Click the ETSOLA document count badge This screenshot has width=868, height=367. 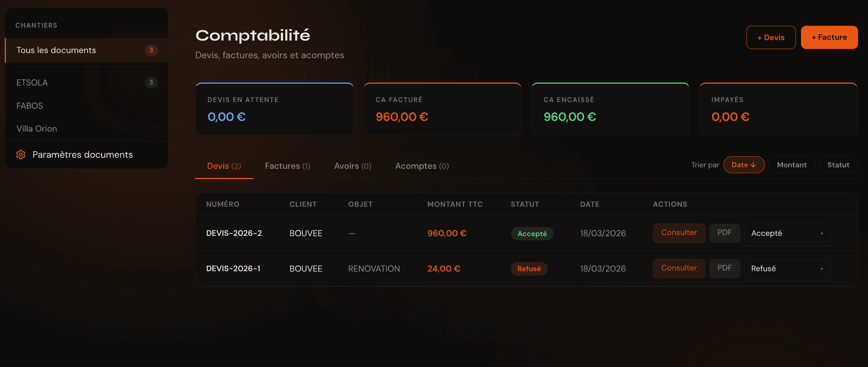pyautogui.click(x=151, y=83)
